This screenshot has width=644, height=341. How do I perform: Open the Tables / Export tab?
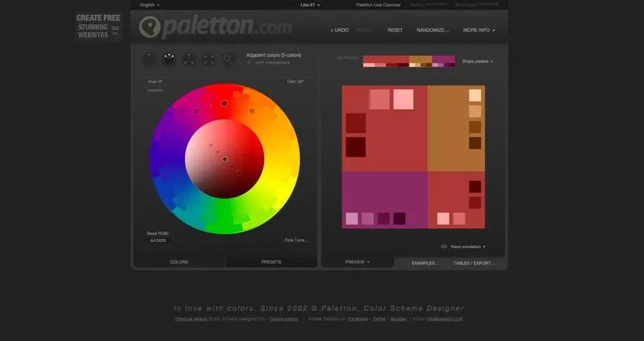473,263
